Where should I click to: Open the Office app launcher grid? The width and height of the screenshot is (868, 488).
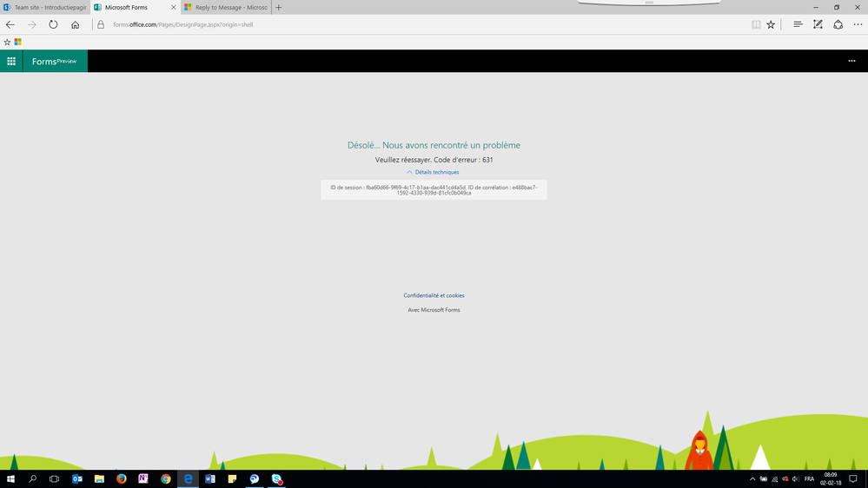11,61
